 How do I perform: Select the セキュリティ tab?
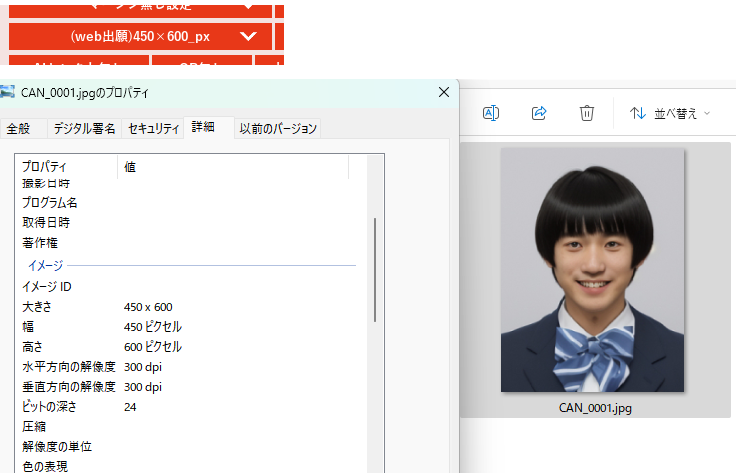pos(154,128)
